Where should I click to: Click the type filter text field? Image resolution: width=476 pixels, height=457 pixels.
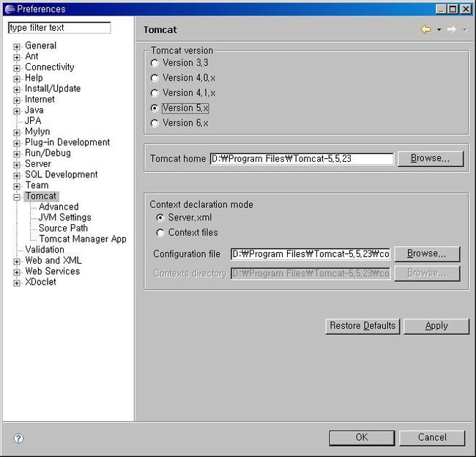[59, 28]
